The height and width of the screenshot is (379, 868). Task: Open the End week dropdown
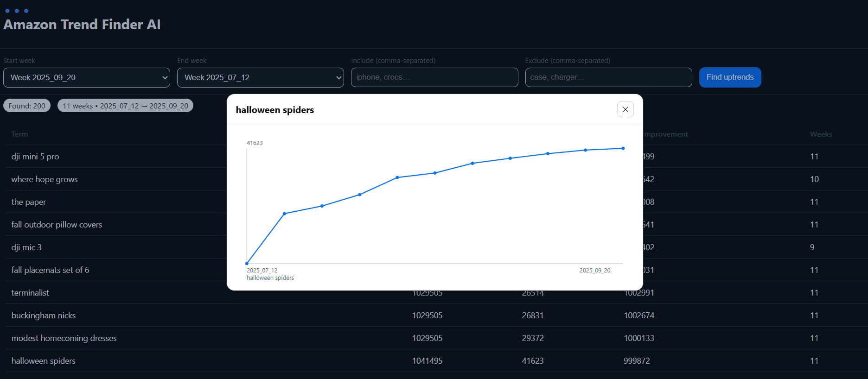click(260, 77)
